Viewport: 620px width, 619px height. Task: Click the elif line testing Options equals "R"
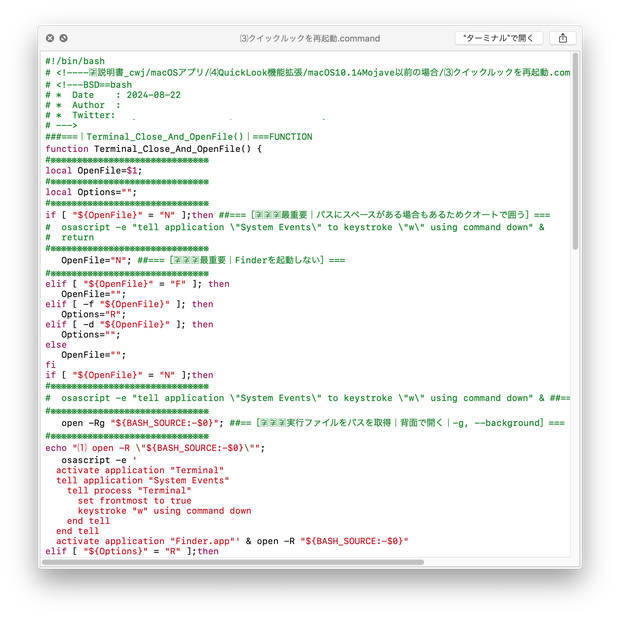[x=132, y=551]
